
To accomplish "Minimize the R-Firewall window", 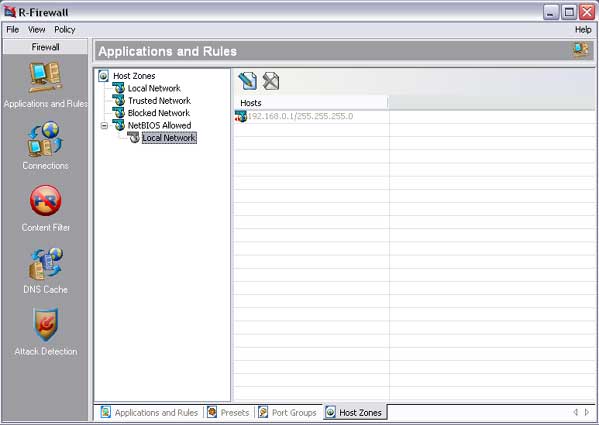I will pyautogui.click(x=550, y=12).
